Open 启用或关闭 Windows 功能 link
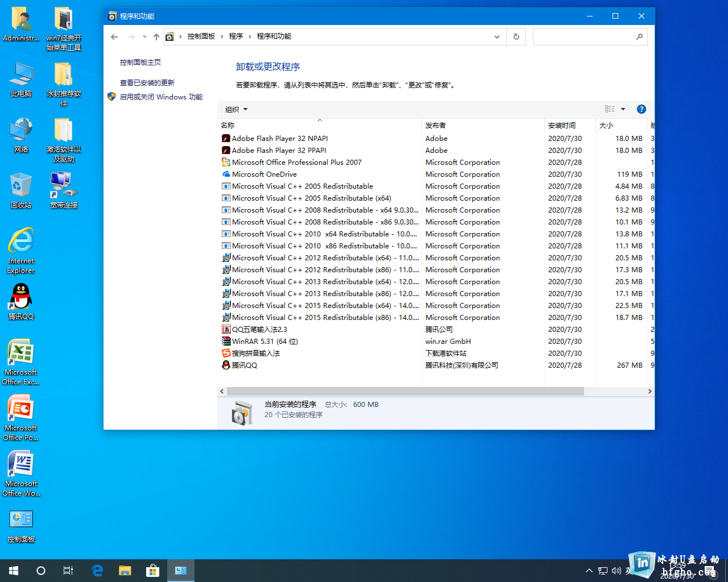Viewport: 728px width, 582px height. coord(161,97)
